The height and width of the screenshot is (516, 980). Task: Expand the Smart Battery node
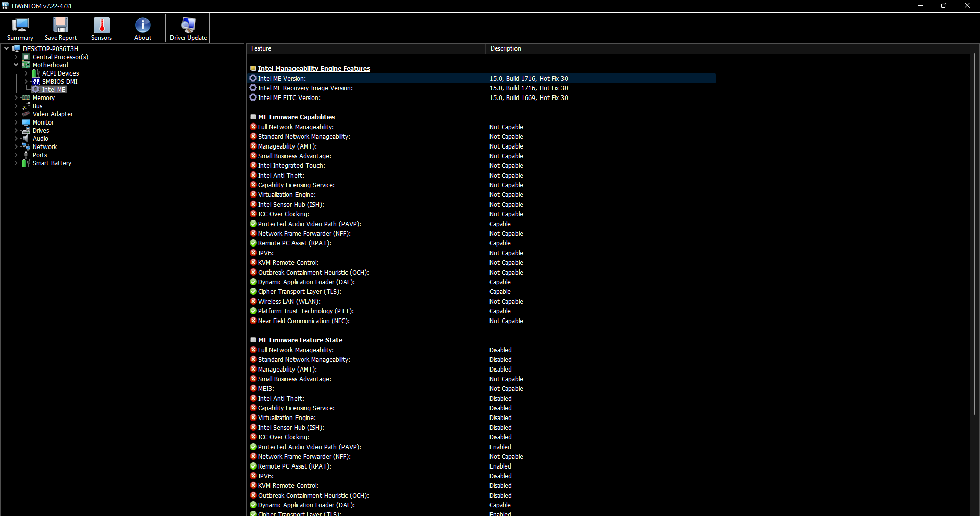[x=16, y=163]
